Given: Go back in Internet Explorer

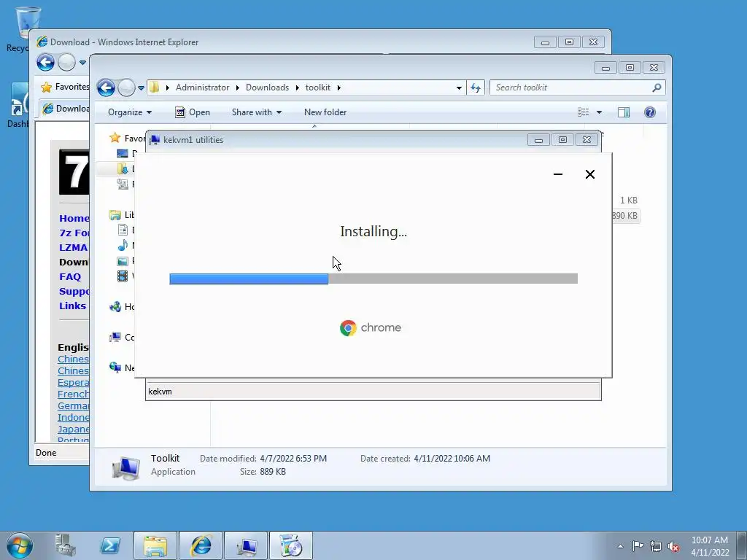Looking at the screenshot, I should click(46, 63).
